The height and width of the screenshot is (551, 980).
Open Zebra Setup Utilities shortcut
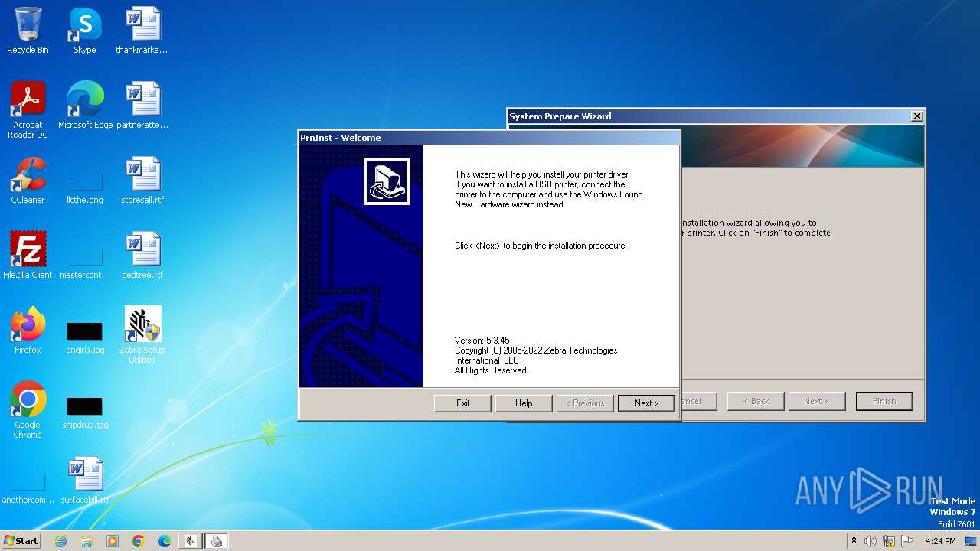click(x=142, y=335)
